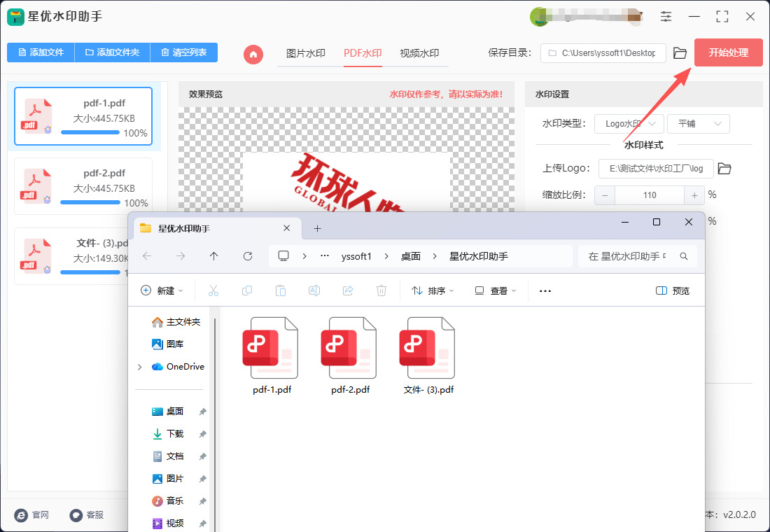Viewport: 770px width, 532px height.
Task: Open 官网 website link icon
Action: tap(21, 514)
